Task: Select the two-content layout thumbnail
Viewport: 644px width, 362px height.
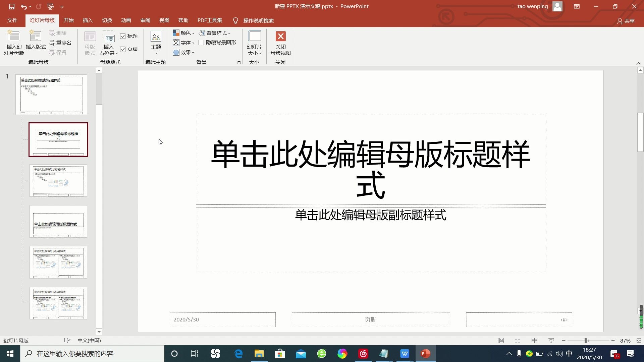Action: pyautogui.click(x=58, y=262)
